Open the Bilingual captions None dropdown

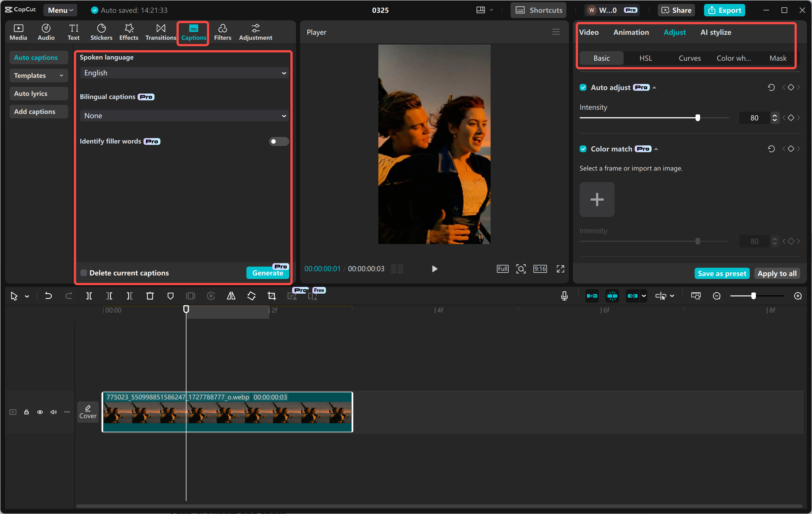pos(184,116)
